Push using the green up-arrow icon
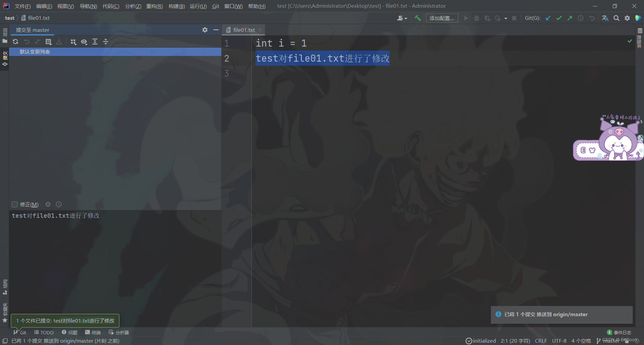The height and width of the screenshot is (345, 644). tap(570, 18)
